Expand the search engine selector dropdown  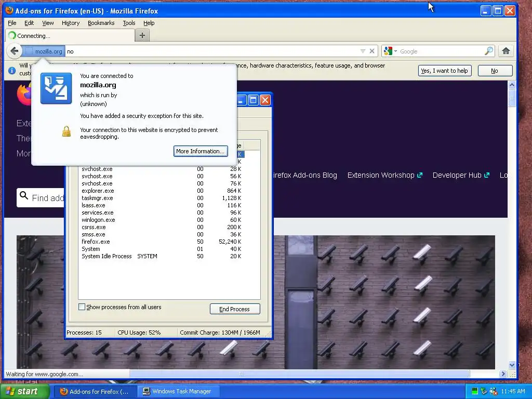click(x=395, y=51)
